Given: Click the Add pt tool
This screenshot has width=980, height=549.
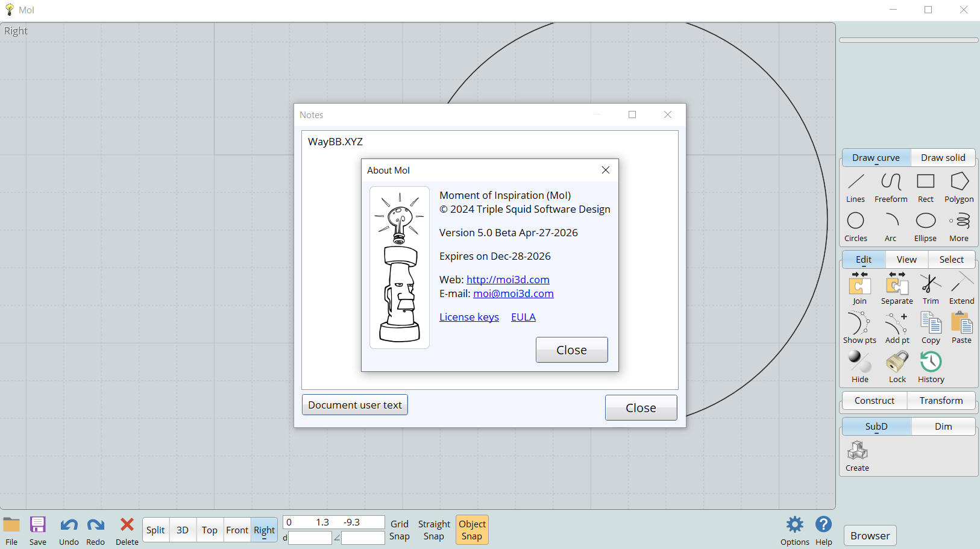Looking at the screenshot, I should (897, 328).
